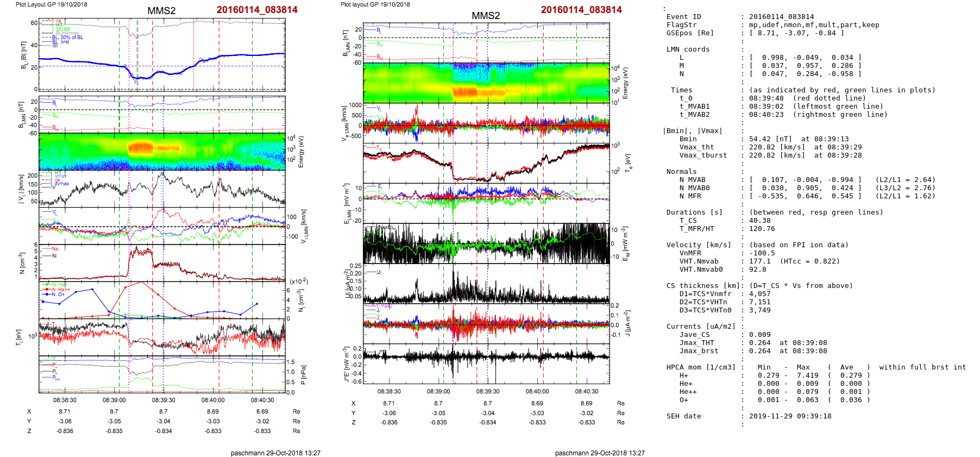Select the red 20160114_083814 label above right plot

[581, 10]
